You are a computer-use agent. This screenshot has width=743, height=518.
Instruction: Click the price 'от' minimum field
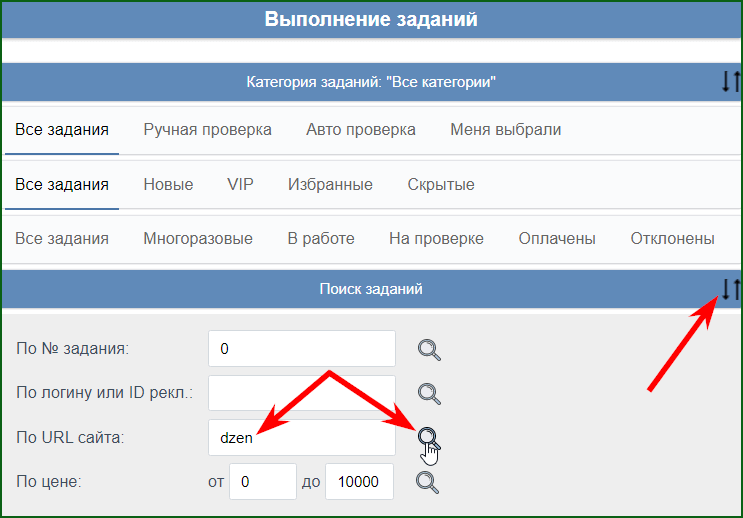click(x=263, y=482)
